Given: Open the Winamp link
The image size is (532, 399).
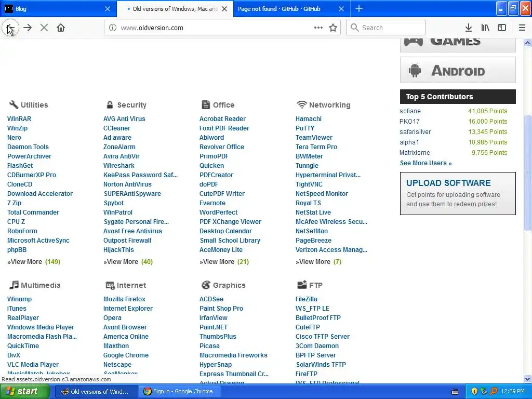Looking at the screenshot, I should (19, 299).
